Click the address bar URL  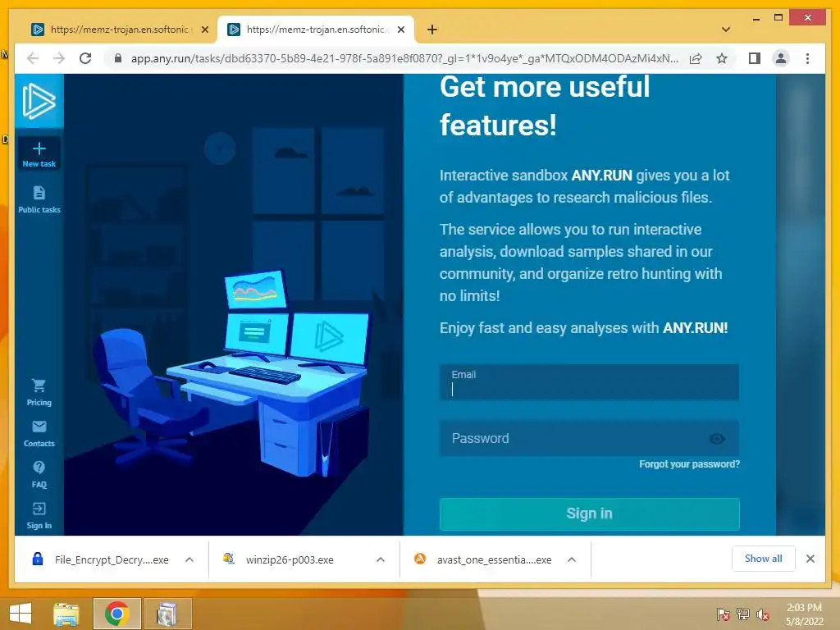point(404,58)
